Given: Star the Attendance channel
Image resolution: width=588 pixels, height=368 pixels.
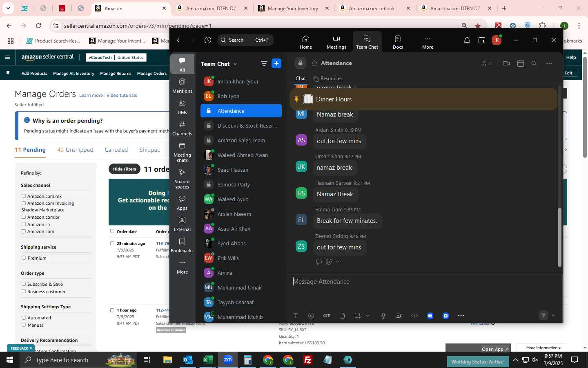Looking at the screenshot, I should point(314,63).
